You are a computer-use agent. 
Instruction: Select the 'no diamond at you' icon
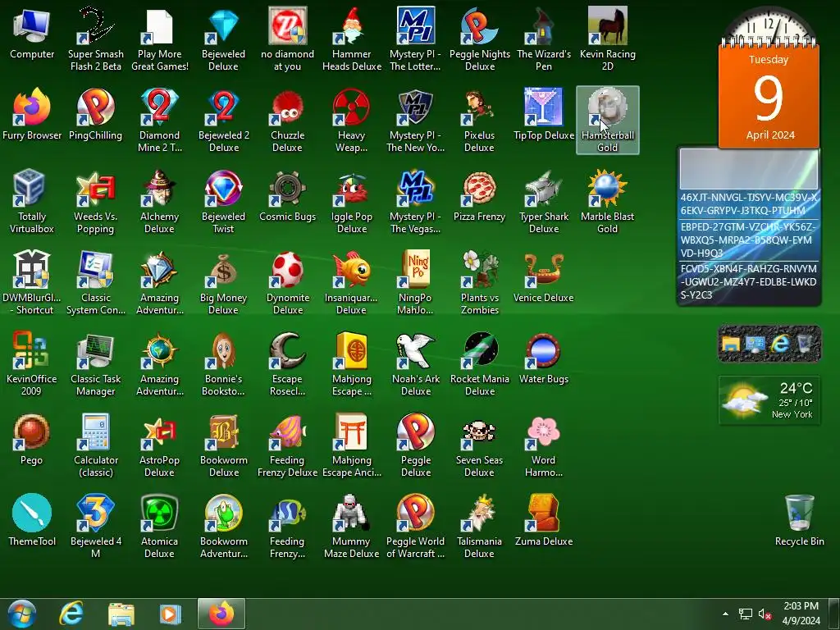(288, 39)
